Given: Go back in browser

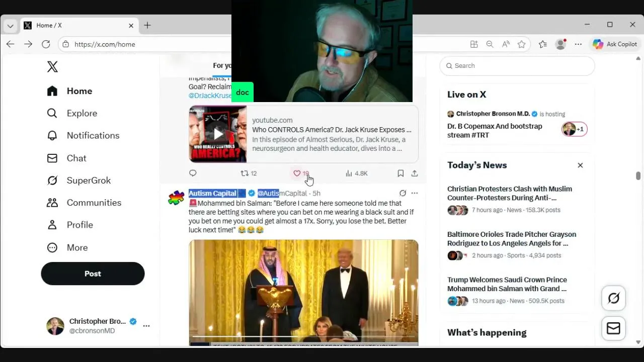Looking at the screenshot, I should click(x=10, y=44).
